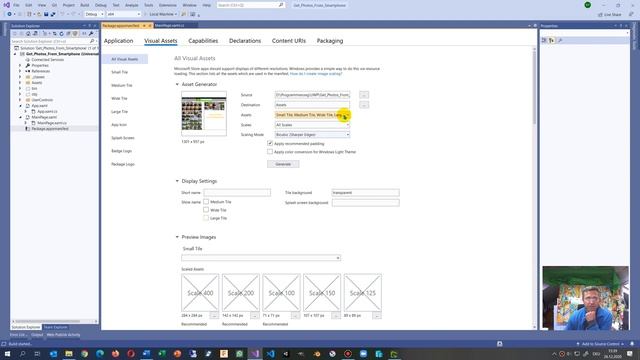This screenshot has width=640, height=360.
Task: Switch to the Capabilities tab
Action: 203,41
